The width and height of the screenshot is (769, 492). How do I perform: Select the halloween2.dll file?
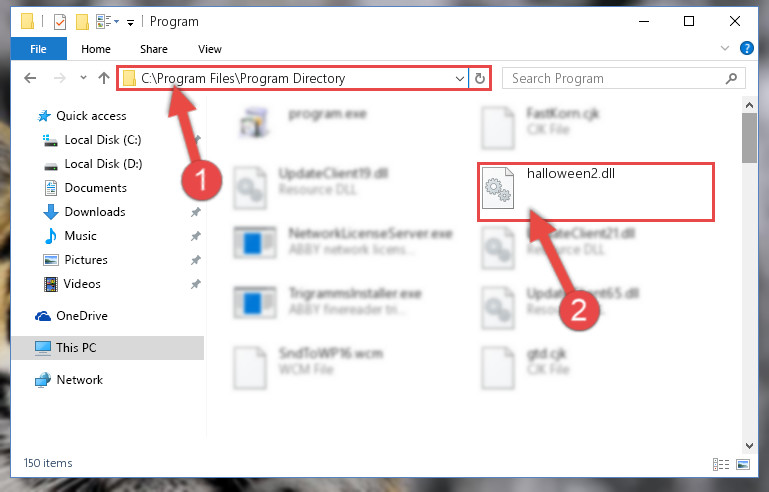coord(595,192)
